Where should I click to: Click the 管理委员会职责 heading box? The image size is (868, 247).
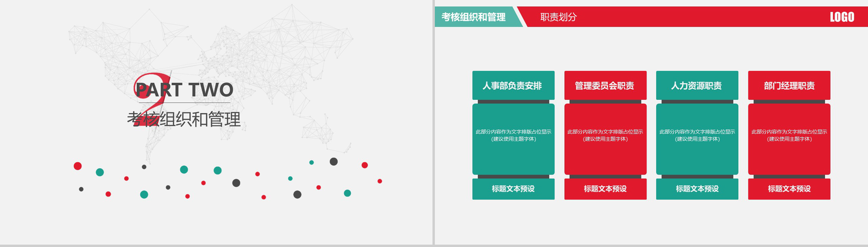click(x=605, y=86)
